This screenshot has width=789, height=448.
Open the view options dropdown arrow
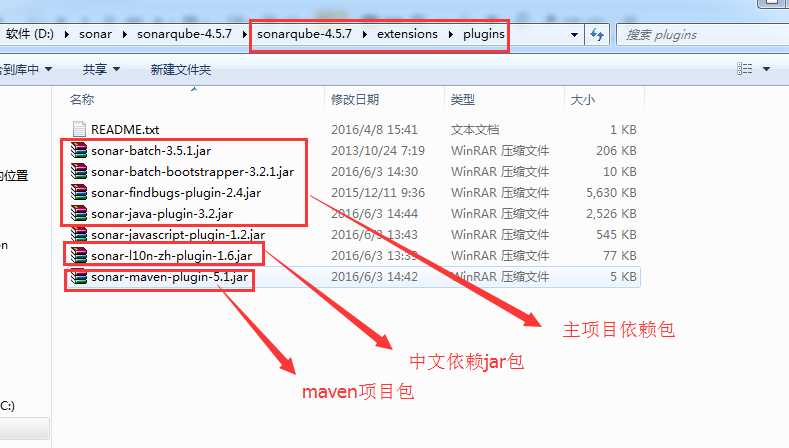pyautogui.click(x=766, y=69)
